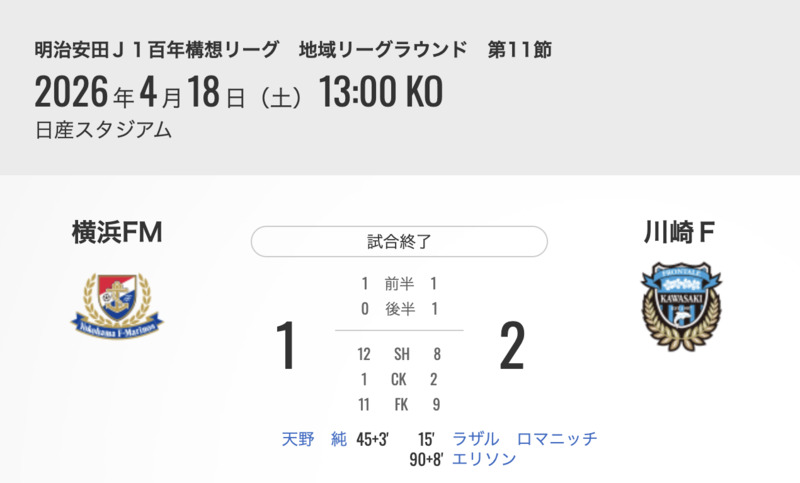Select the 横浜FM team name

tap(117, 234)
